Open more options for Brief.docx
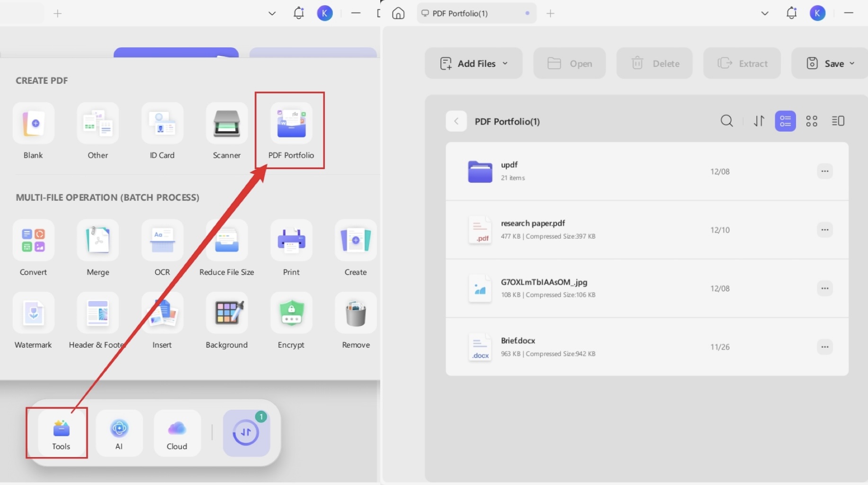This screenshot has height=485, width=868. [x=824, y=347]
